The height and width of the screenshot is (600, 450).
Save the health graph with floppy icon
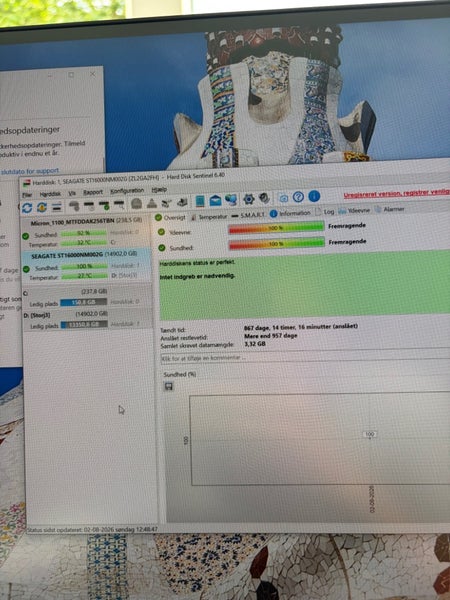pyautogui.click(x=168, y=386)
